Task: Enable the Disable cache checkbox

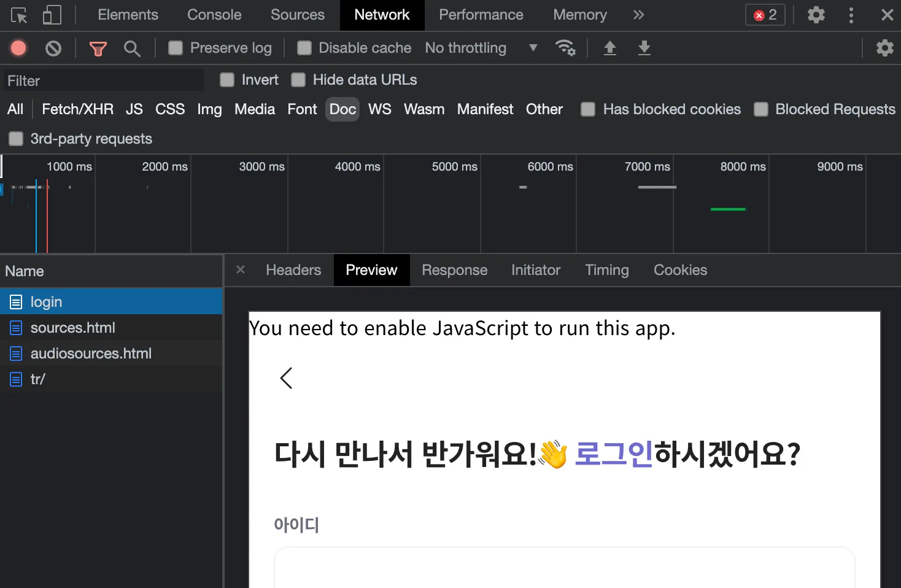Action: coord(304,48)
